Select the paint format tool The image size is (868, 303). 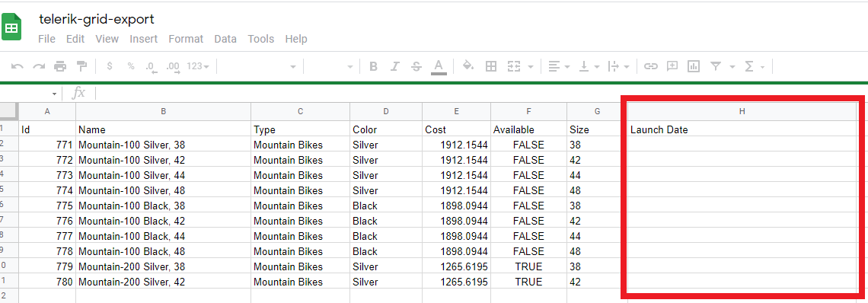(x=81, y=66)
